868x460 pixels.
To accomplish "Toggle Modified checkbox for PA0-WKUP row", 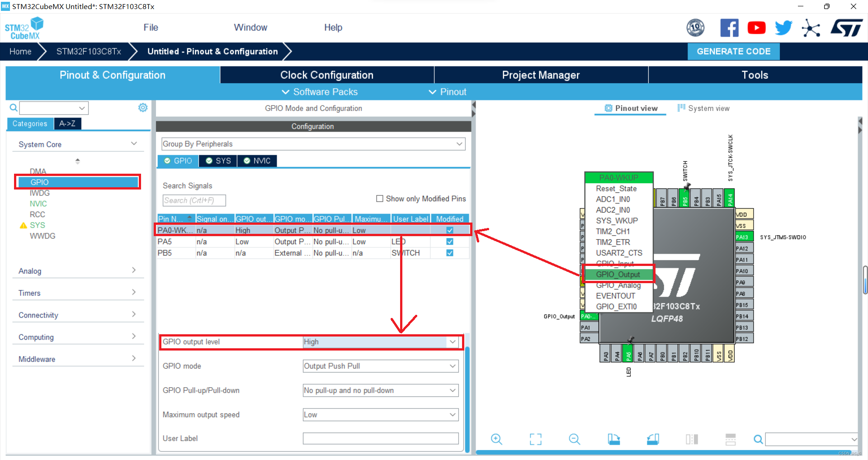I will tap(450, 230).
